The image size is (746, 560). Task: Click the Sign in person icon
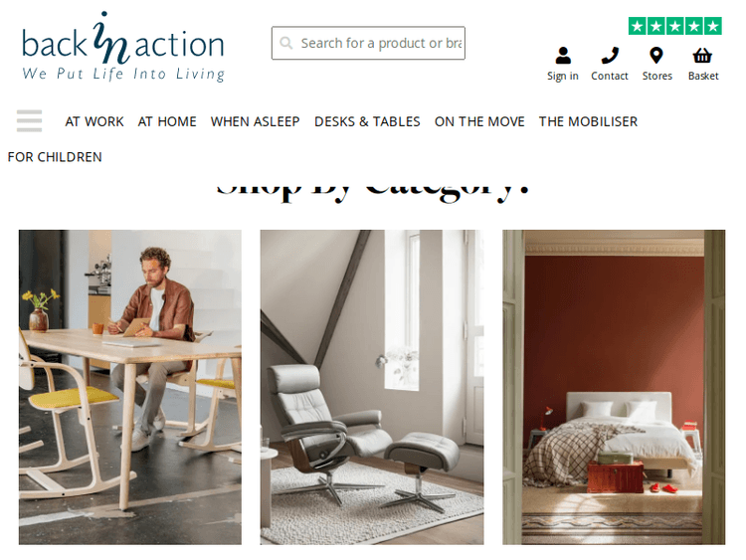pyautogui.click(x=563, y=56)
